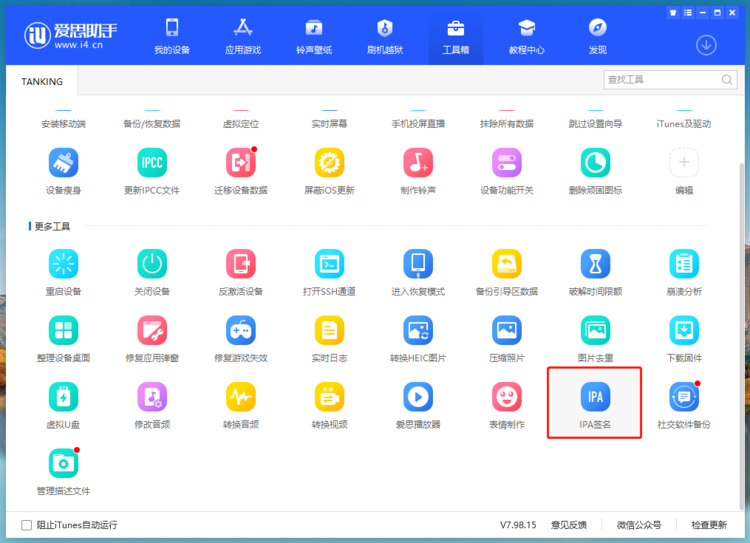Launch the 转换HEIC图片 converter

(x=418, y=330)
